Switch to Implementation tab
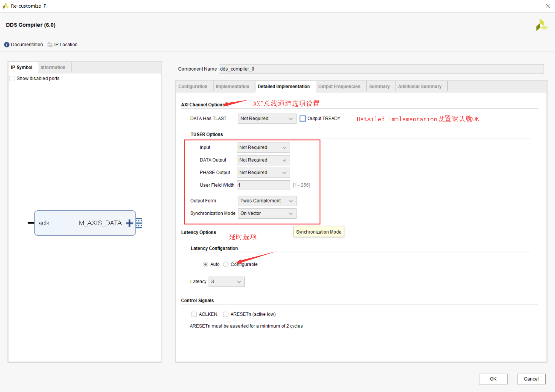Image resolution: width=555 pixels, height=392 pixels. pos(232,87)
